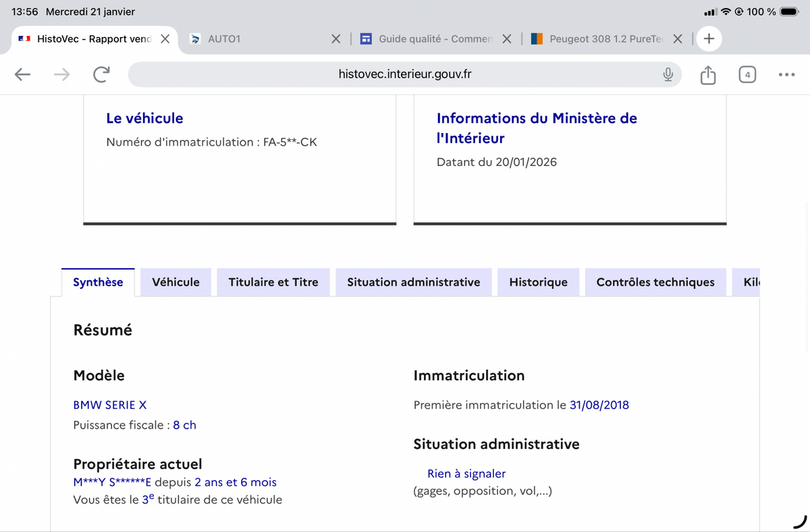Show all open tabs via tab counter
The width and height of the screenshot is (810, 532).
coord(747,74)
